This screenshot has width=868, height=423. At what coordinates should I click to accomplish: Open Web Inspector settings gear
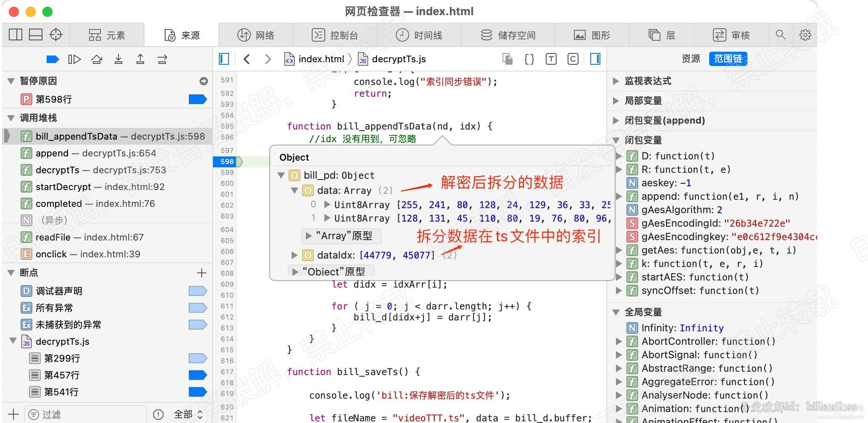pos(805,34)
